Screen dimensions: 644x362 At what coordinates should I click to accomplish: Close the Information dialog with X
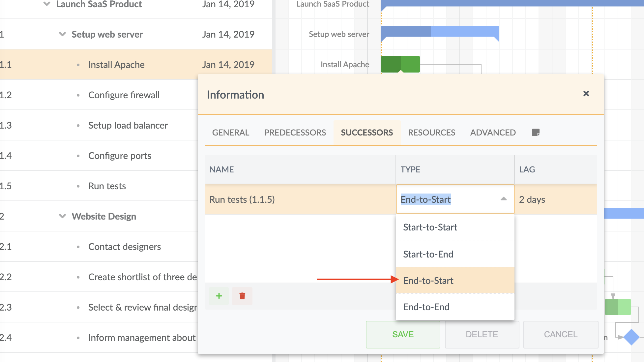586,94
